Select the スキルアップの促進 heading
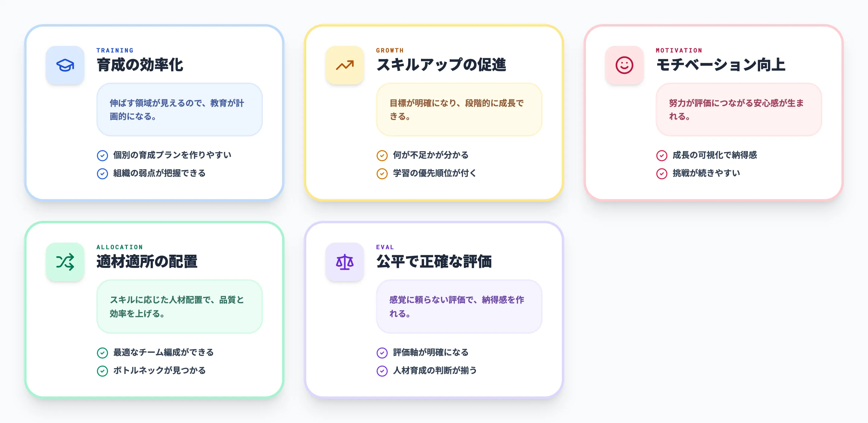The width and height of the screenshot is (868, 423). (x=441, y=65)
